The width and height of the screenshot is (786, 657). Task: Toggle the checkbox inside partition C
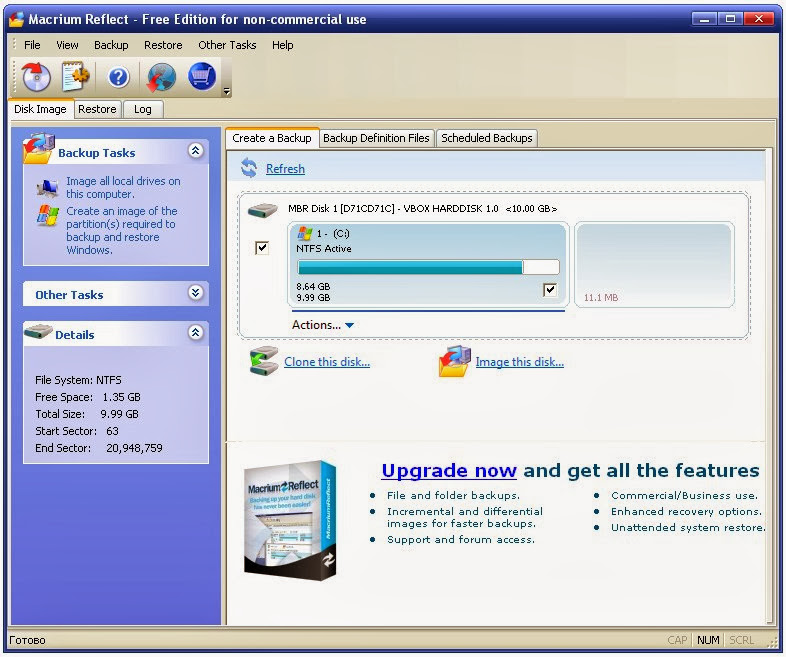[x=550, y=289]
